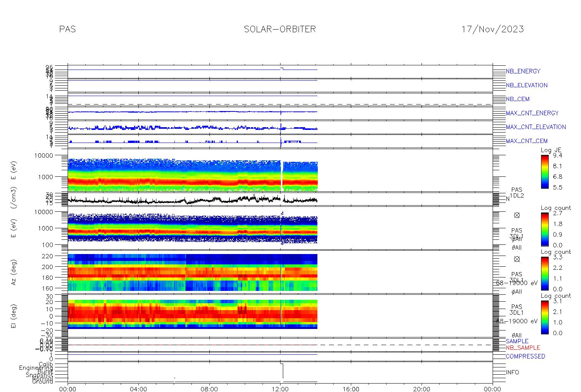Image resolution: width=581 pixels, height=392 pixels.
Task: Click the 1.8 color scale value
Action: pyautogui.click(x=558, y=224)
